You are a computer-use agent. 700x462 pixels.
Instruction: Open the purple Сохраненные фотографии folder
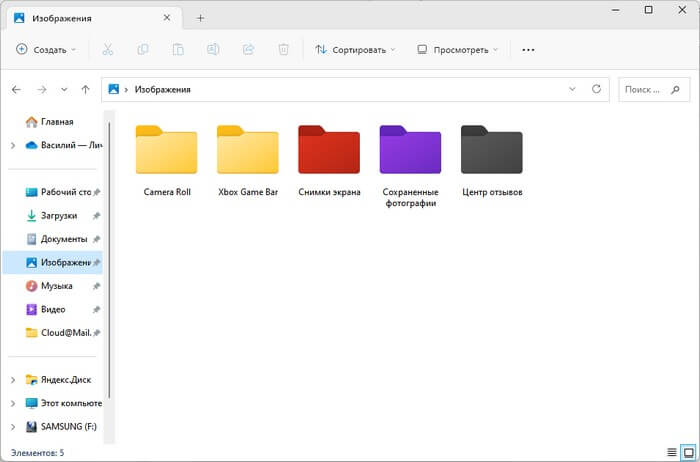410,150
